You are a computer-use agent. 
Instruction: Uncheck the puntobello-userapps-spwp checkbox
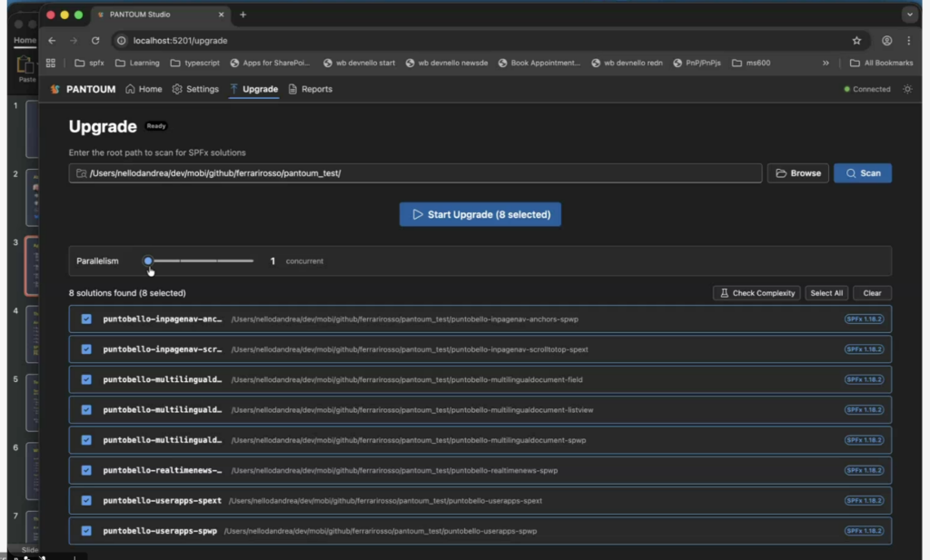pos(86,531)
